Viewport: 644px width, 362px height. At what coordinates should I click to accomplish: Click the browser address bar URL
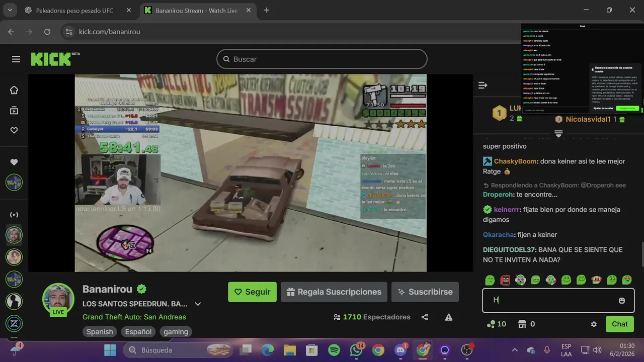[x=110, y=32]
